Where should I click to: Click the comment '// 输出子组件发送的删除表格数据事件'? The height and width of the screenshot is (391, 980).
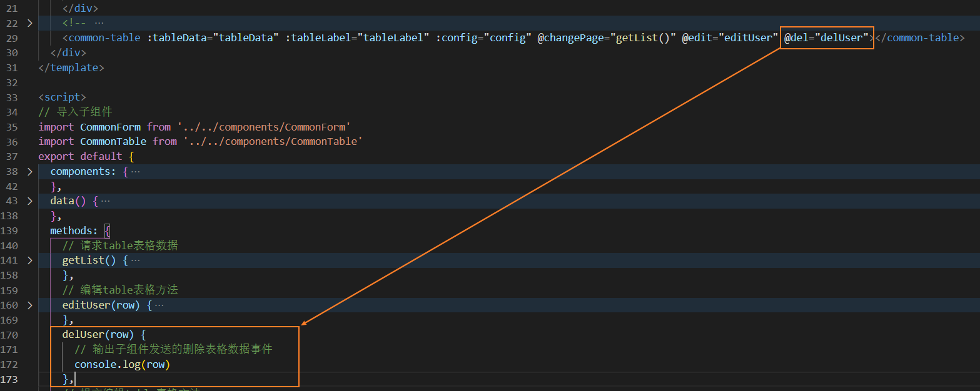173,350
